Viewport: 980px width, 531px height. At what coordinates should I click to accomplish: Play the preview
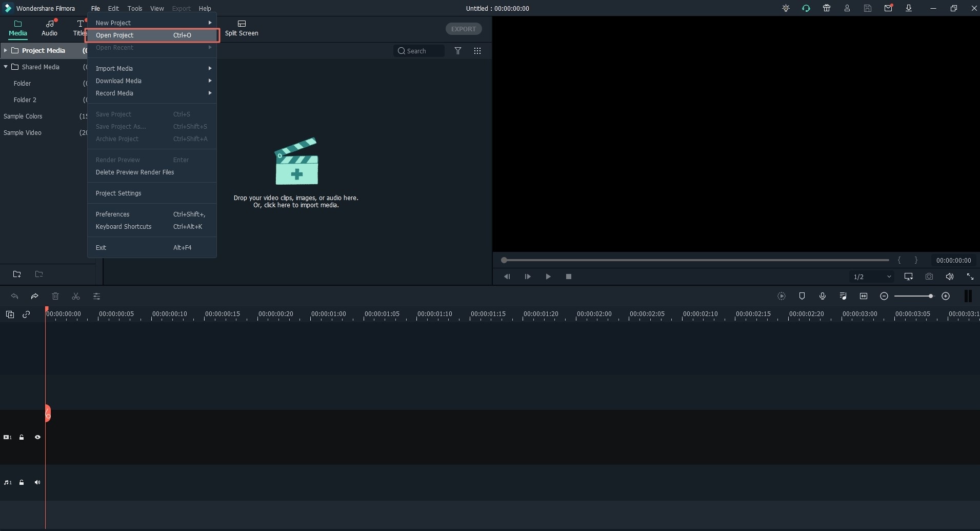(x=548, y=277)
